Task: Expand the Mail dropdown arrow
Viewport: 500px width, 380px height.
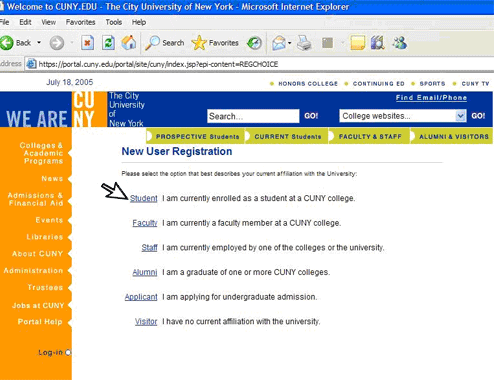Action: [x=289, y=43]
